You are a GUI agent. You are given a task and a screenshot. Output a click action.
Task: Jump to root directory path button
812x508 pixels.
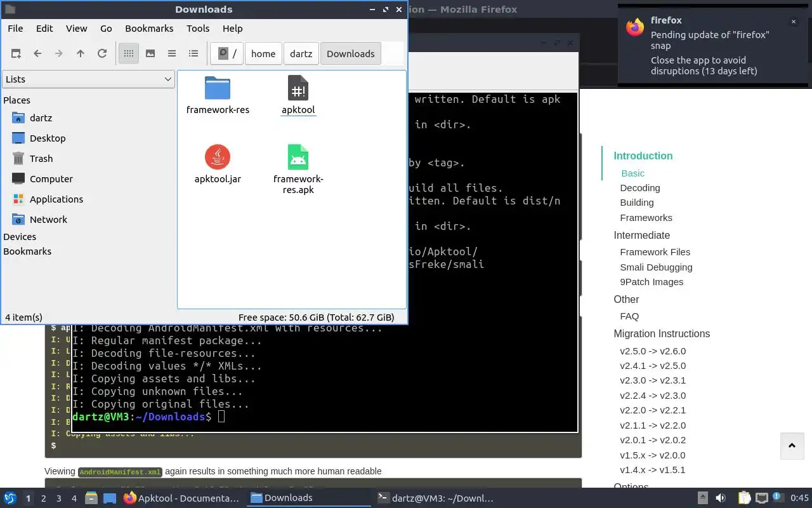click(x=227, y=54)
